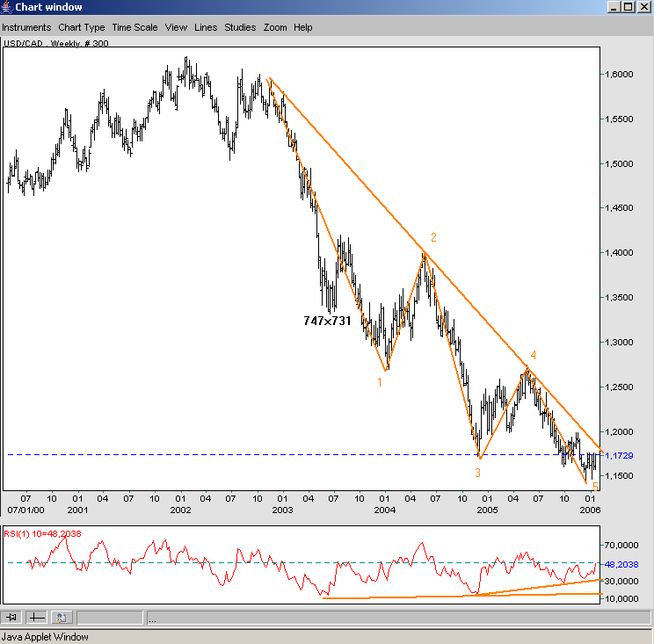Click the 1,5000 price axis label
Screen dimensions: 654x644
point(619,163)
